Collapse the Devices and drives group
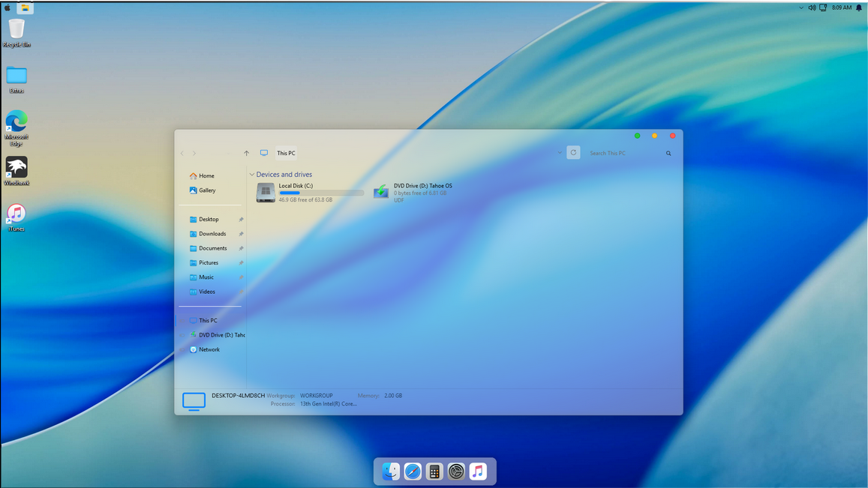 pyautogui.click(x=252, y=175)
